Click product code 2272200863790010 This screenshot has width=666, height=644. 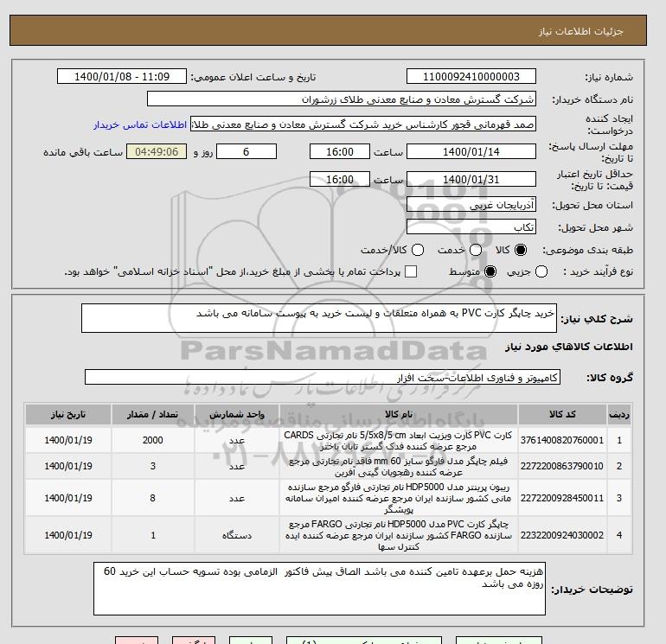tap(562, 466)
